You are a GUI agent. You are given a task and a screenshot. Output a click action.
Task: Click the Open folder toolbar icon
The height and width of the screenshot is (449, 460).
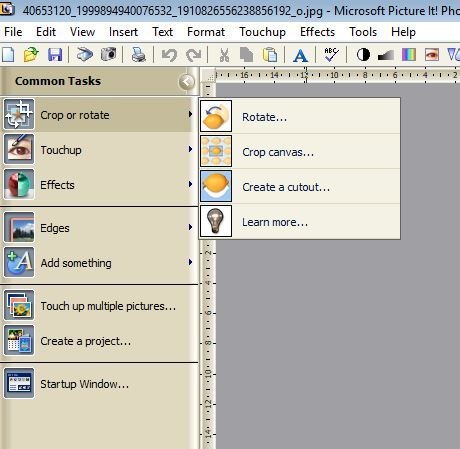(31, 54)
